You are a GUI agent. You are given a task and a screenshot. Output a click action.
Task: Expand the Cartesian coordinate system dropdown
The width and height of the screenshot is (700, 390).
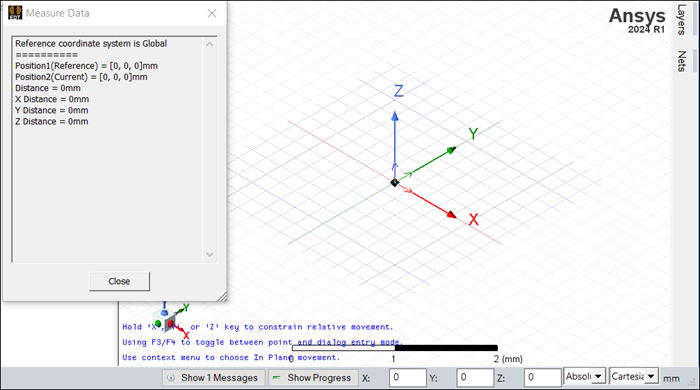click(634, 376)
